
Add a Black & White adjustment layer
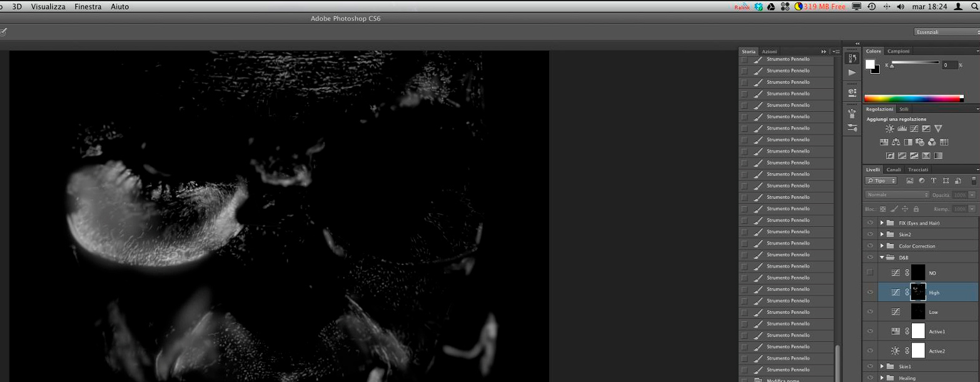coord(908,142)
